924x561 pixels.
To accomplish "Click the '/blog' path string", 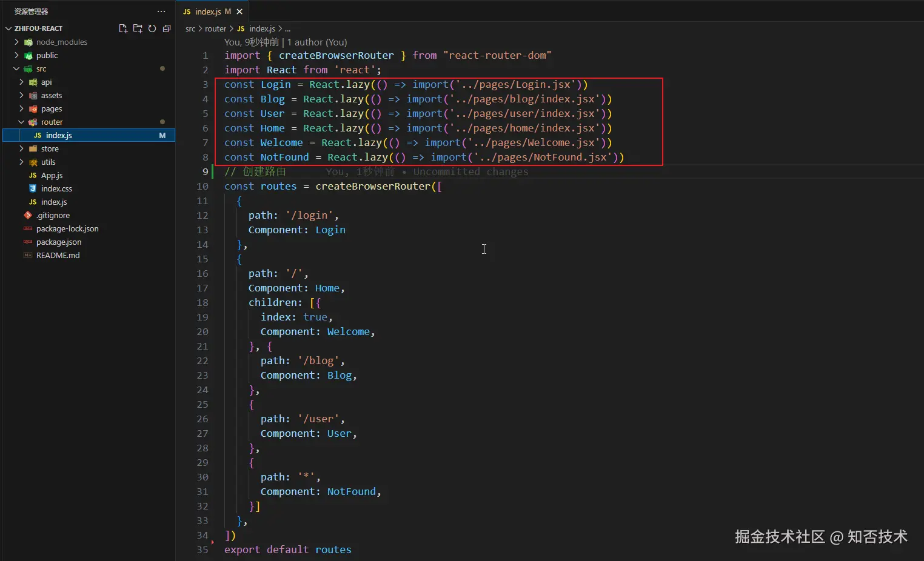I will [x=318, y=360].
